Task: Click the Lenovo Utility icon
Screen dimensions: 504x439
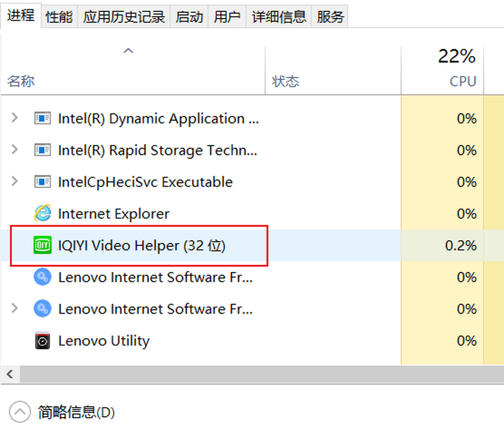Action: click(x=42, y=341)
